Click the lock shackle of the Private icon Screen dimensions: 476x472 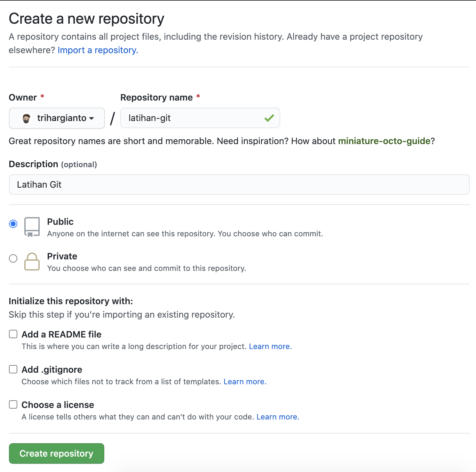pyautogui.click(x=32, y=256)
